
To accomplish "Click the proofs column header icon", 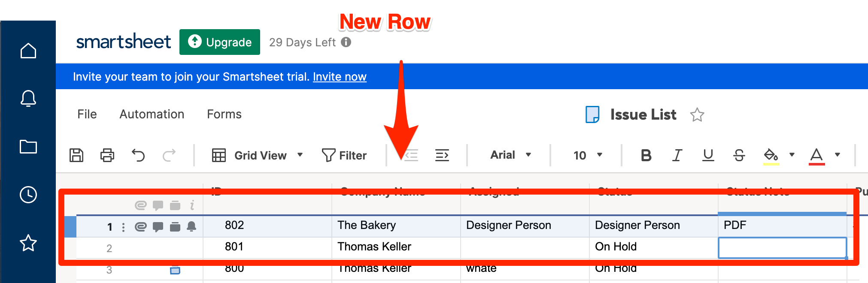I will [175, 205].
